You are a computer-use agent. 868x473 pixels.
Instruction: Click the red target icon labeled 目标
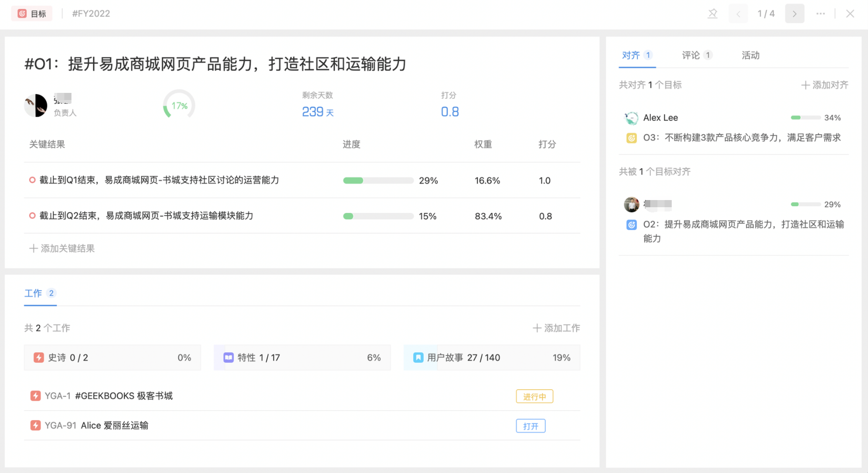pyautogui.click(x=22, y=14)
